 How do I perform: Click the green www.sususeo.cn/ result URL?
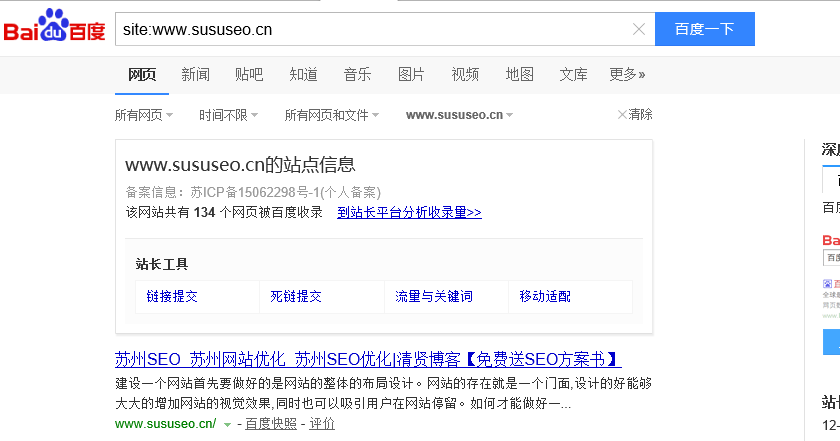click(166, 424)
